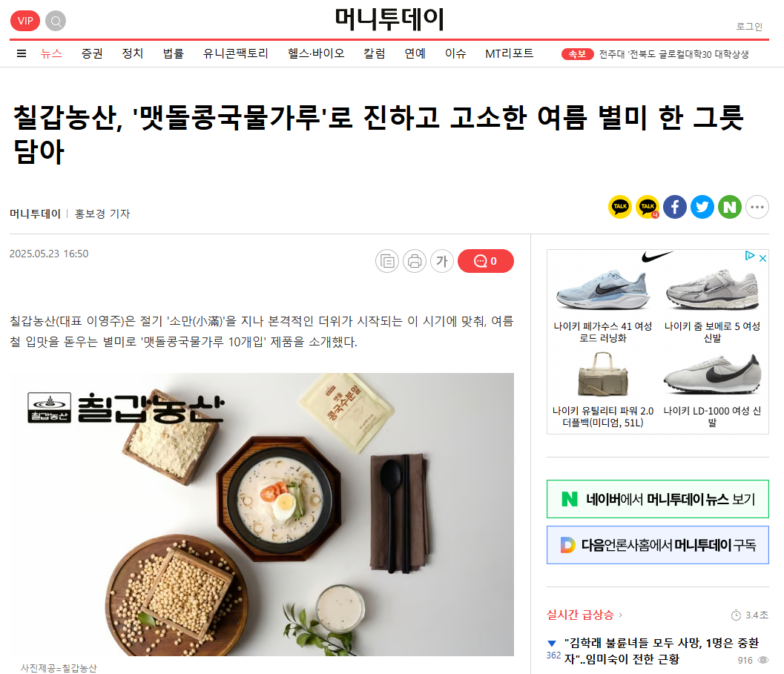Share article on Twitter
The image size is (784, 674).
tap(702, 207)
